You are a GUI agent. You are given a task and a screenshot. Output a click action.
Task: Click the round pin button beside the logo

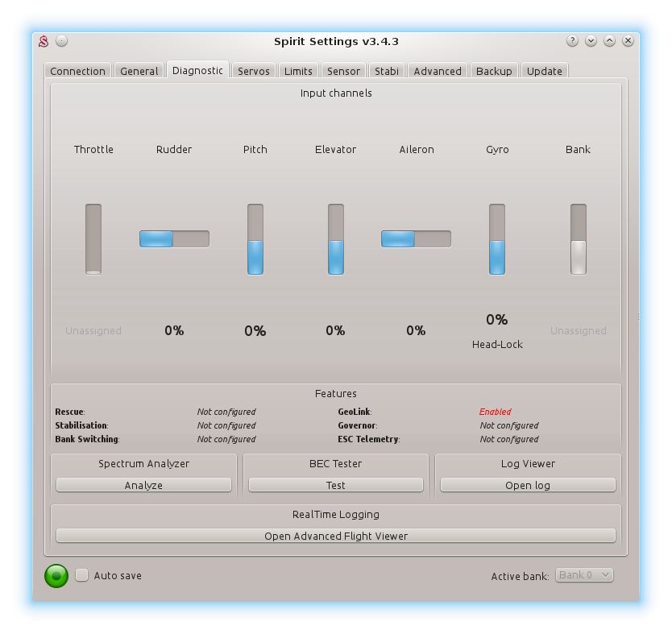pos(62,41)
